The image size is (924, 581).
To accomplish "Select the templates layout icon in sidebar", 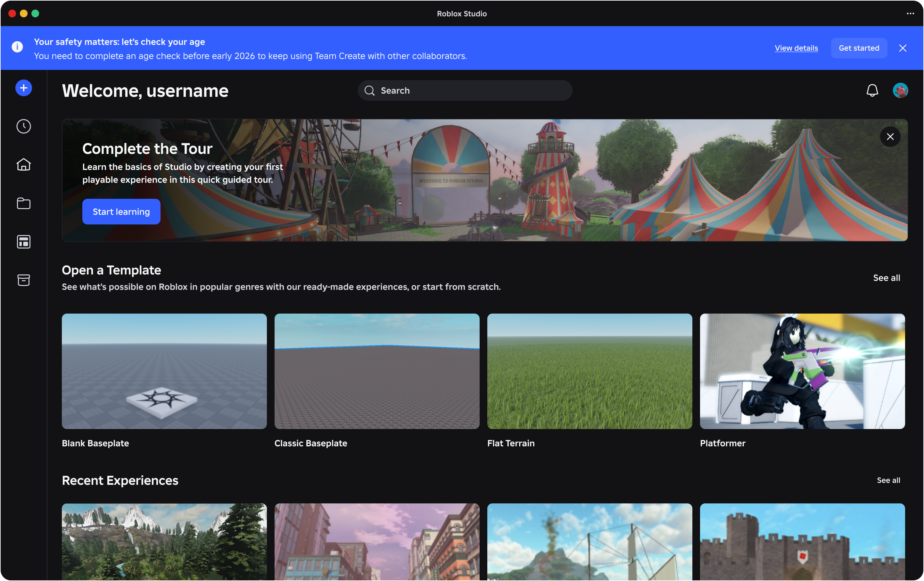I will click(23, 241).
